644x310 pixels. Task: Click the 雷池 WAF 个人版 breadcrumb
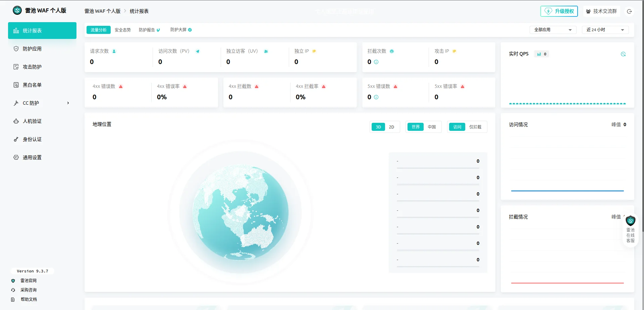[x=102, y=11]
